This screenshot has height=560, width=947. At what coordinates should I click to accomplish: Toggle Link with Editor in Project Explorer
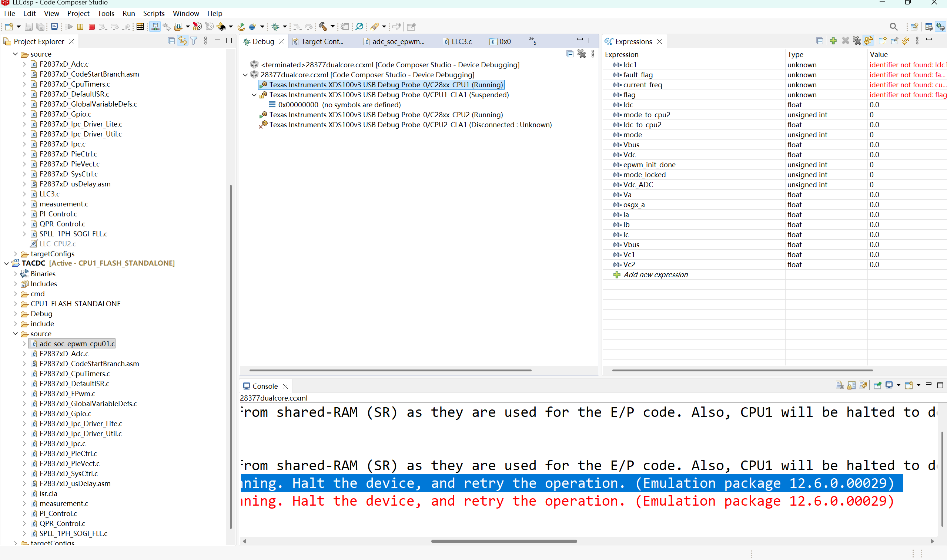(x=183, y=41)
